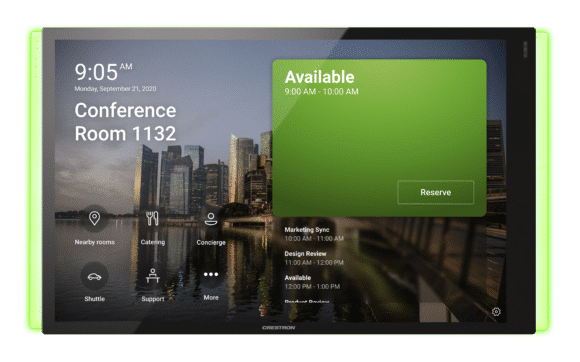
Task: Select the Shuttle label text
Action: 95,299
